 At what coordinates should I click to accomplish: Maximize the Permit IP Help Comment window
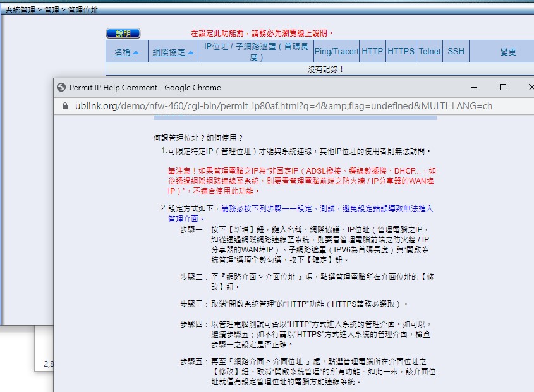pos(503,88)
